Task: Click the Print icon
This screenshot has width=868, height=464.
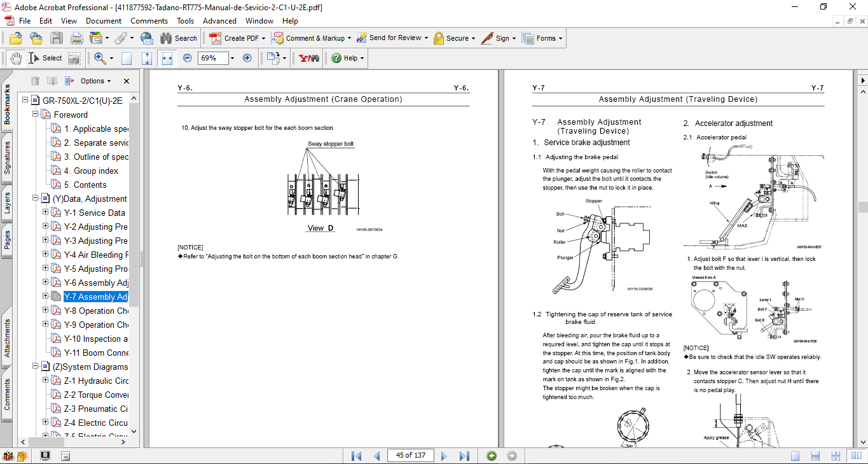Action: (x=77, y=38)
